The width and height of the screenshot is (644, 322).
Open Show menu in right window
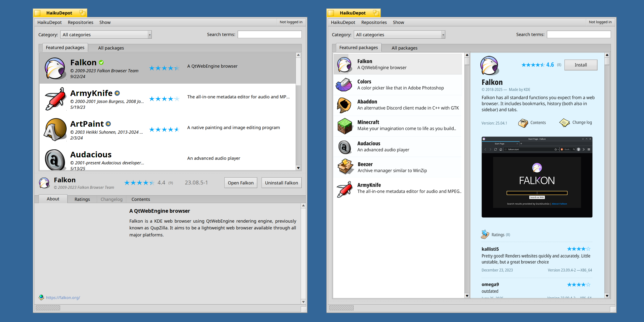pyautogui.click(x=399, y=22)
